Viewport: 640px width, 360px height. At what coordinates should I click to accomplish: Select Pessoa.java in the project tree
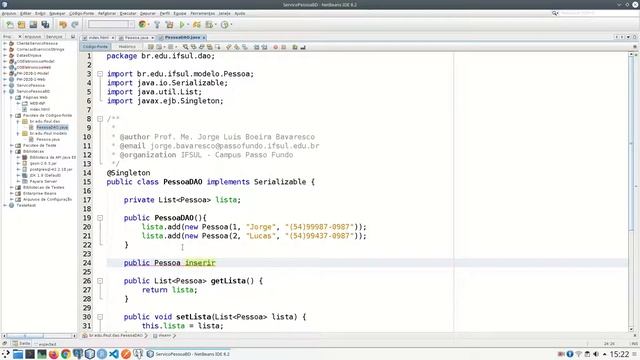coord(48,140)
